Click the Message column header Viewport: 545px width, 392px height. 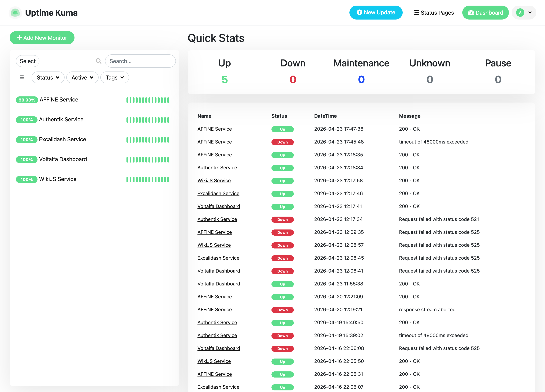[410, 116]
